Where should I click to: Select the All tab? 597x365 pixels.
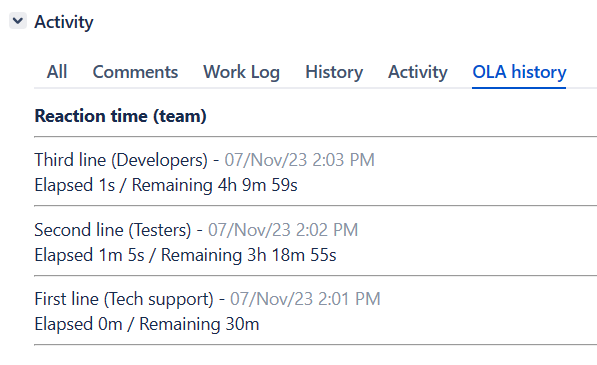coord(57,72)
